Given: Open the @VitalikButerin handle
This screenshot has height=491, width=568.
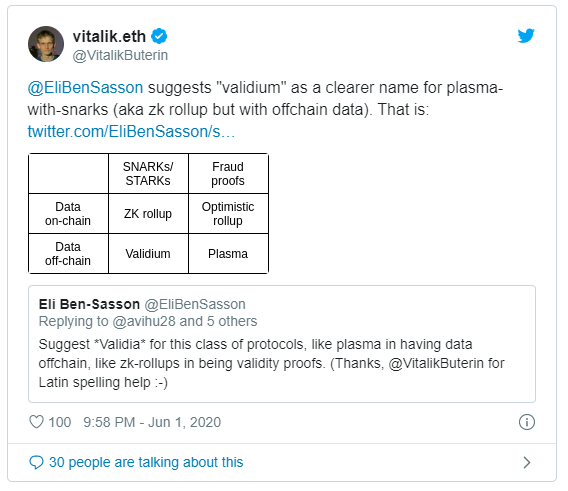Looking at the screenshot, I should [x=120, y=55].
